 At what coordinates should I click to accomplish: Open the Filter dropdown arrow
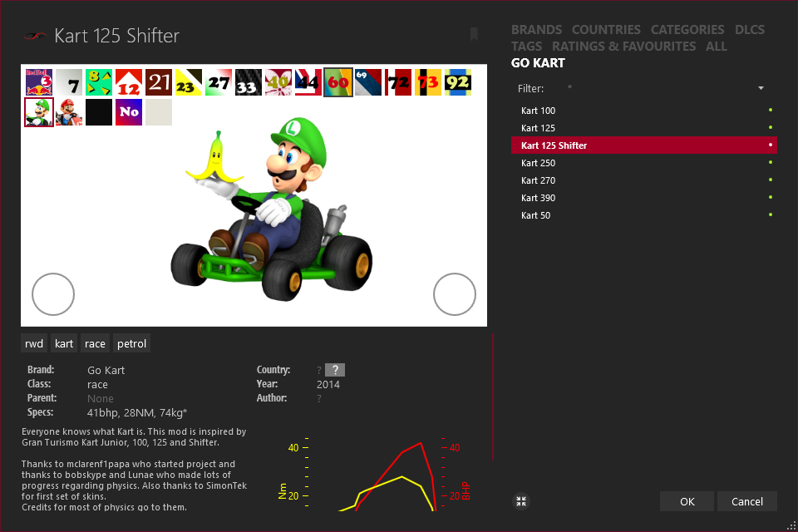click(761, 88)
